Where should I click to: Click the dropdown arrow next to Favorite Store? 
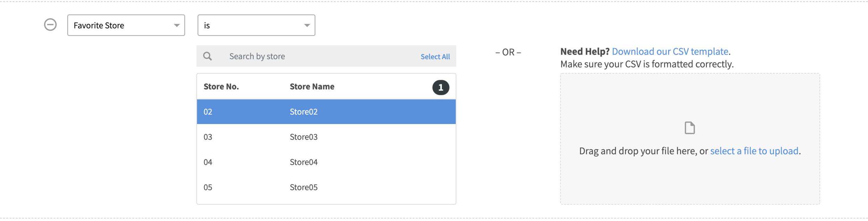[176, 25]
